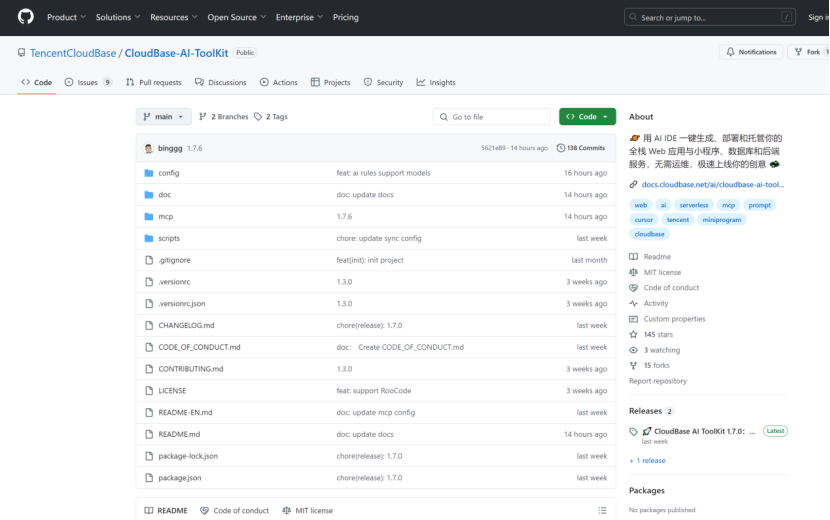
Task: Select the mcp topic tag
Action: (728, 205)
